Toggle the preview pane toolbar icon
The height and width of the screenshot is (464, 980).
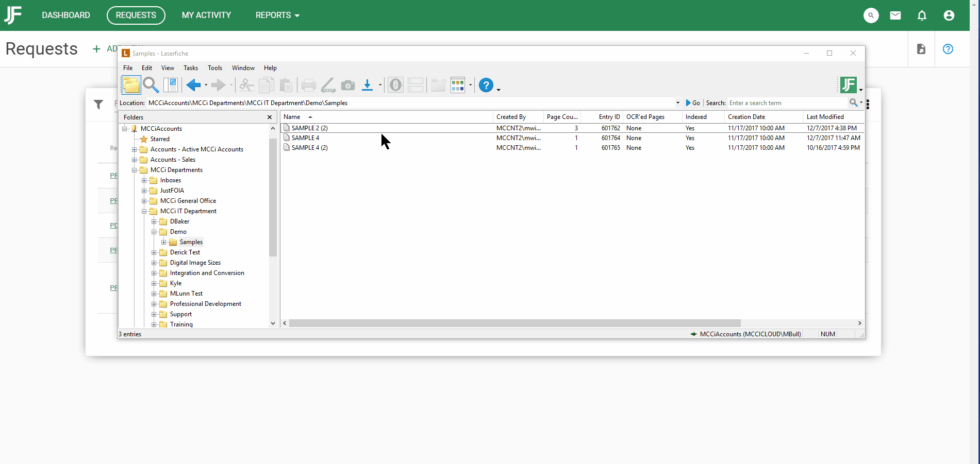coord(170,85)
